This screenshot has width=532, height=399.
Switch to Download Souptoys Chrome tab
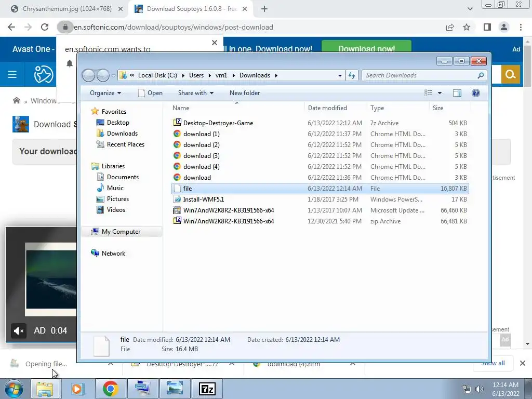point(192,9)
